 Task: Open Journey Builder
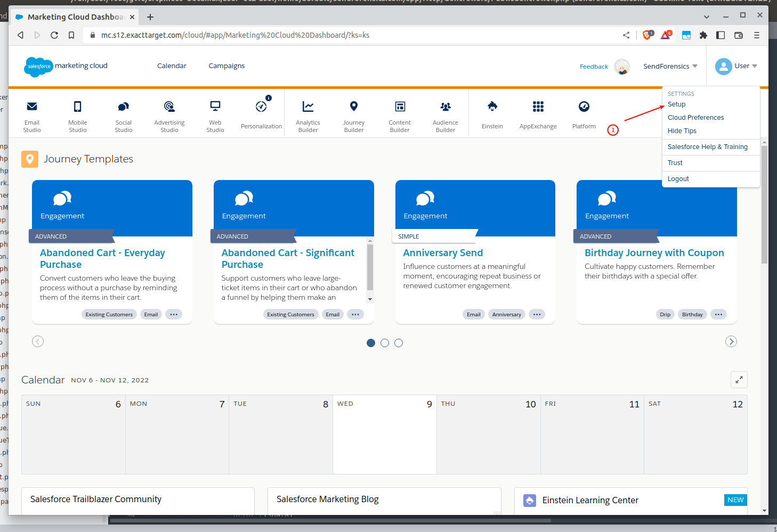(x=354, y=116)
